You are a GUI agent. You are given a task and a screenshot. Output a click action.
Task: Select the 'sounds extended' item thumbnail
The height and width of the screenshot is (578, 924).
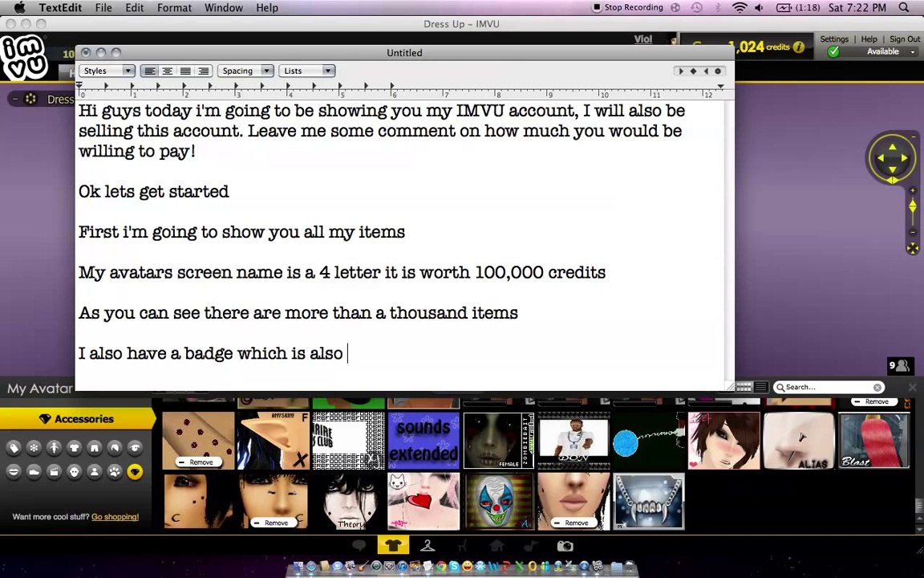[423, 441]
